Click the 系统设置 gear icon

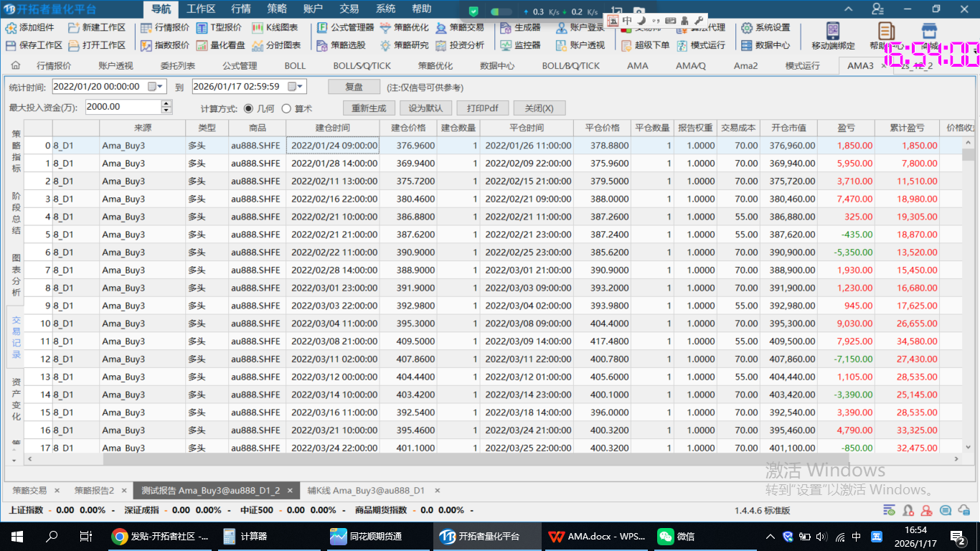pyautogui.click(x=747, y=27)
